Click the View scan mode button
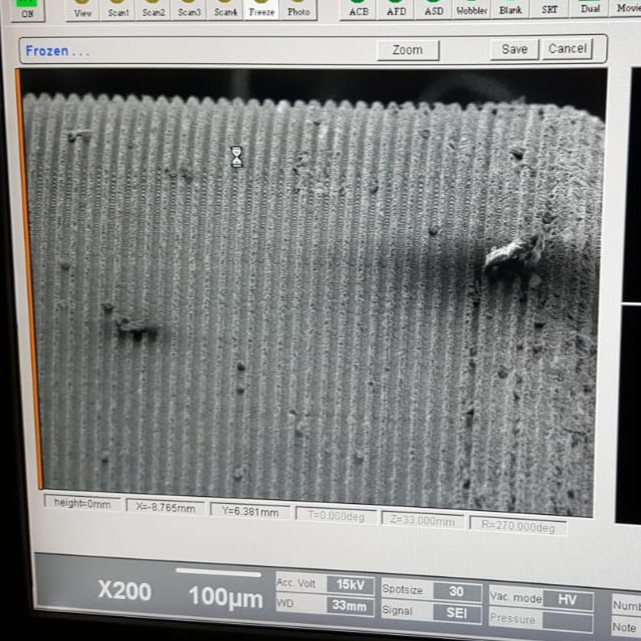 coord(84,9)
